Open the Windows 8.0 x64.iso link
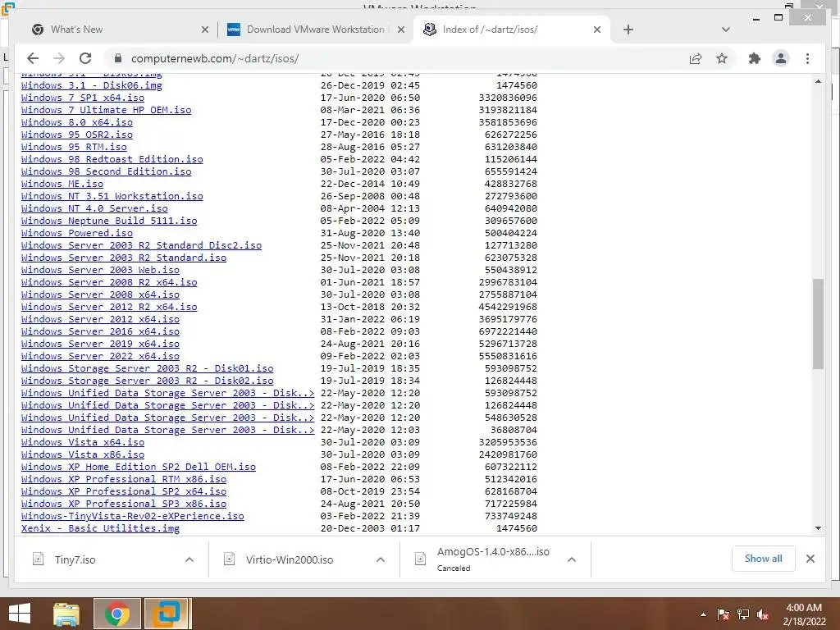This screenshot has width=840, height=630. (76, 123)
